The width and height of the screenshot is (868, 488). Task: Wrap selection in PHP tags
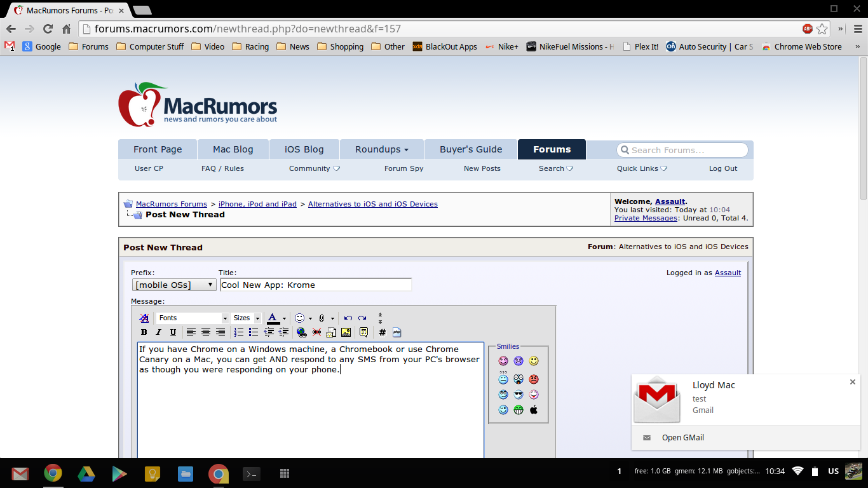(397, 332)
